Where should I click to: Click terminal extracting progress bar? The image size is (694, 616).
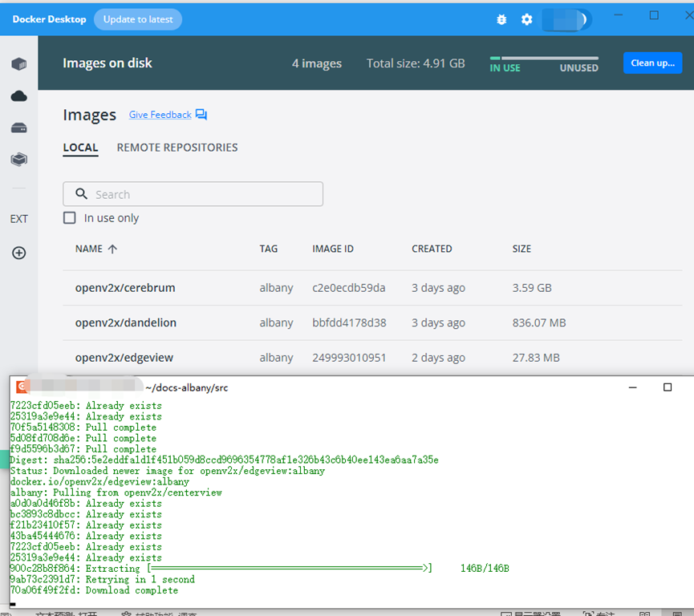pos(290,568)
